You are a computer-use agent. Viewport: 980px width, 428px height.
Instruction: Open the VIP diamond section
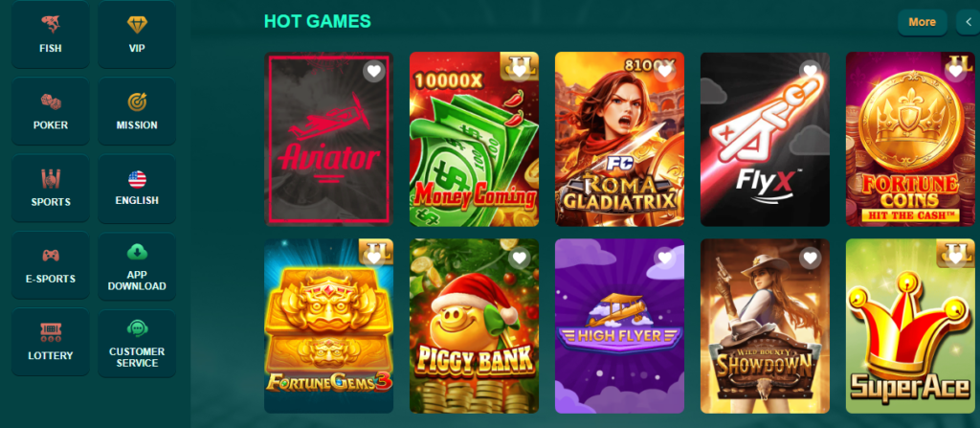pos(137,34)
